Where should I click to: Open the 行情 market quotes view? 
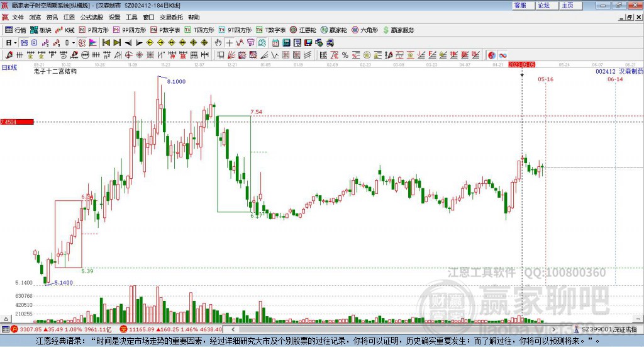pos(15,30)
